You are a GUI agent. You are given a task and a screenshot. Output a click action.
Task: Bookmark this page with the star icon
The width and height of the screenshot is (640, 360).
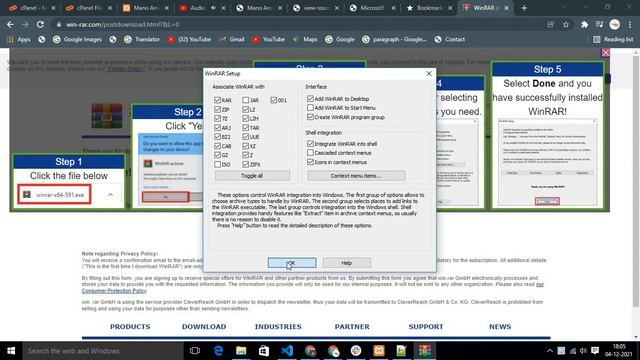click(x=566, y=24)
